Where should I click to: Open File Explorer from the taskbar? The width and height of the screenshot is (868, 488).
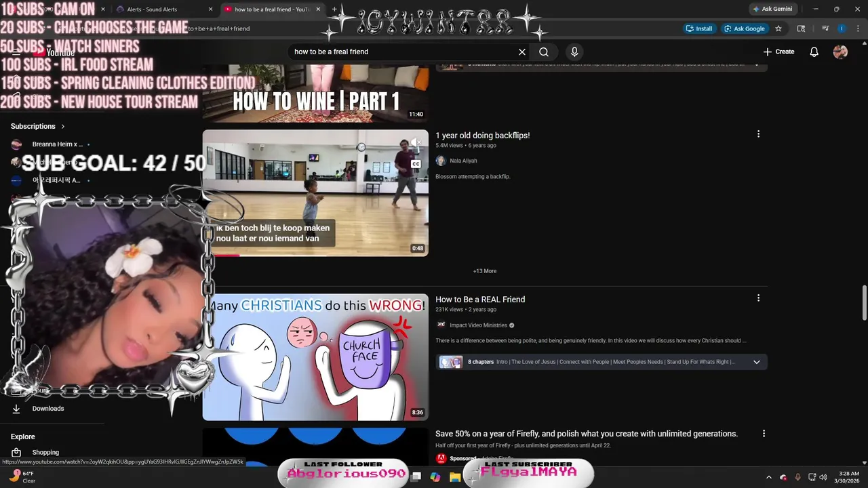[x=455, y=477]
